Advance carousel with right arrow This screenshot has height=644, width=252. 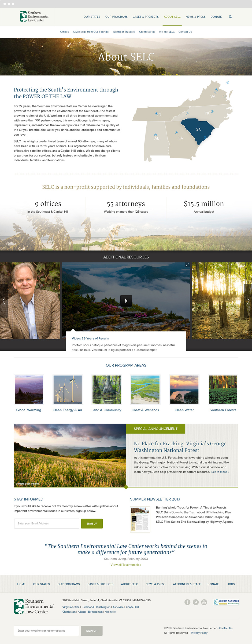point(248,301)
